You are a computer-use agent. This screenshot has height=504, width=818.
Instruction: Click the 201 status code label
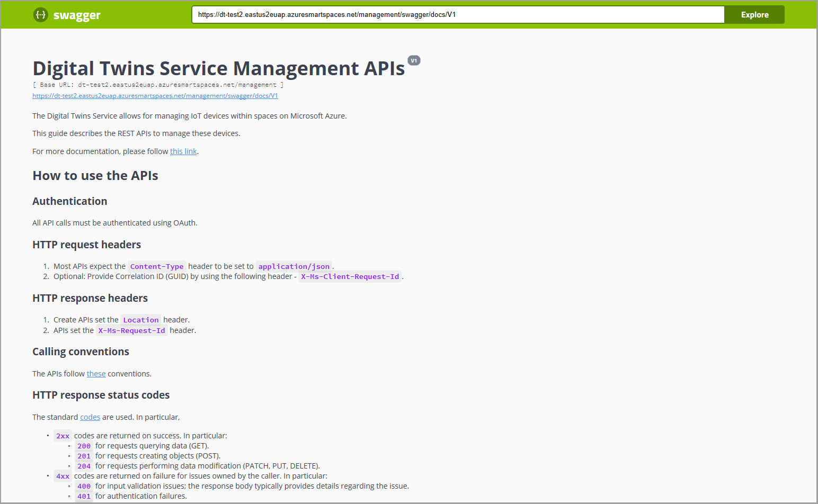84,456
